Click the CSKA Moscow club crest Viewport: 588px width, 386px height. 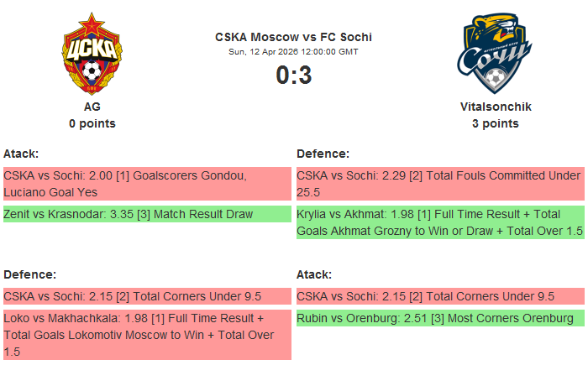(92, 55)
